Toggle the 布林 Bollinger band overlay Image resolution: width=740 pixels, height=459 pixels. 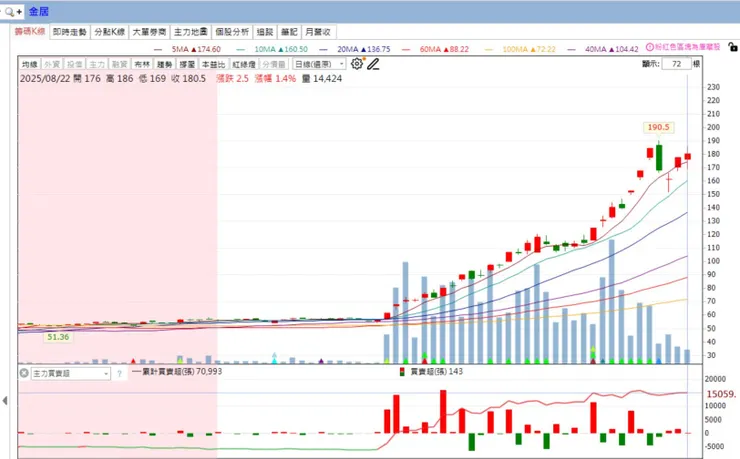(142, 64)
